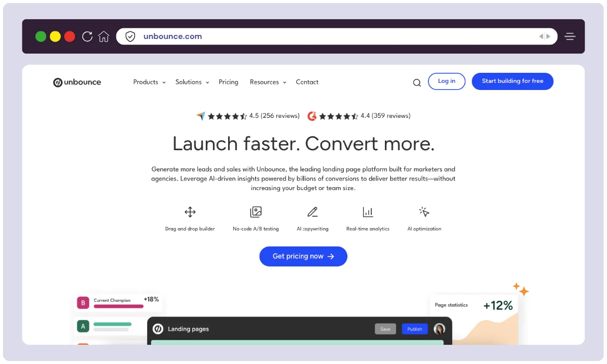Viewport: 607px width, 364px height.
Task: Expand the Resources dropdown menu
Action: (x=268, y=82)
